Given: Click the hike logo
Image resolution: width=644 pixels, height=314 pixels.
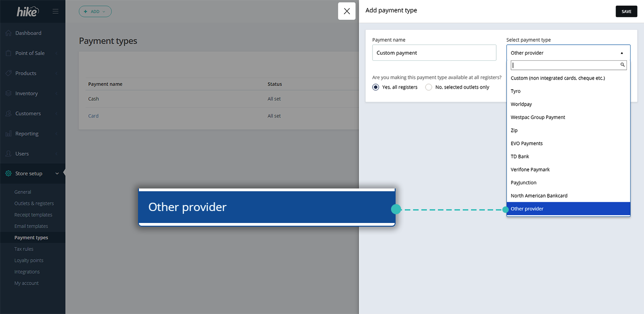Looking at the screenshot, I should coord(27,11).
